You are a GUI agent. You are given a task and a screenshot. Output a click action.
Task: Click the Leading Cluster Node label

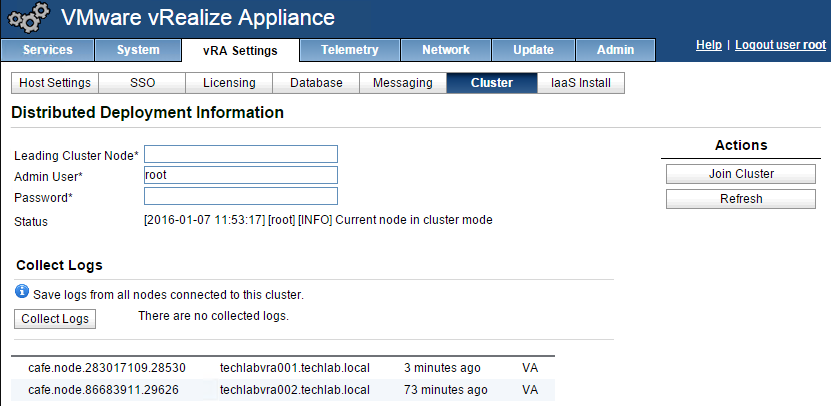[x=76, y=156]
